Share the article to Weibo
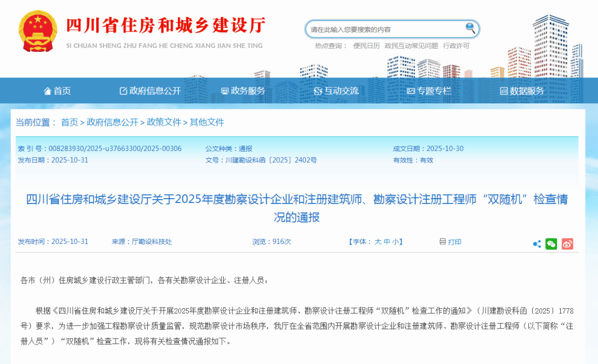 click(567, 243)
